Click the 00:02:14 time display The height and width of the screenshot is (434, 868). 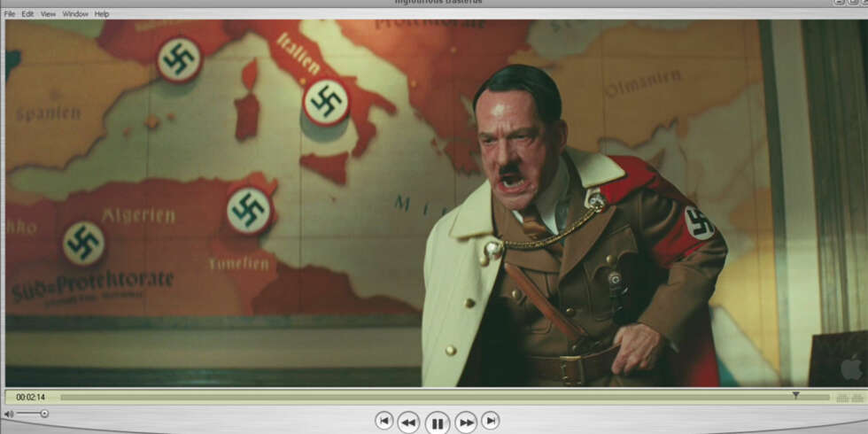coord(30,398)
